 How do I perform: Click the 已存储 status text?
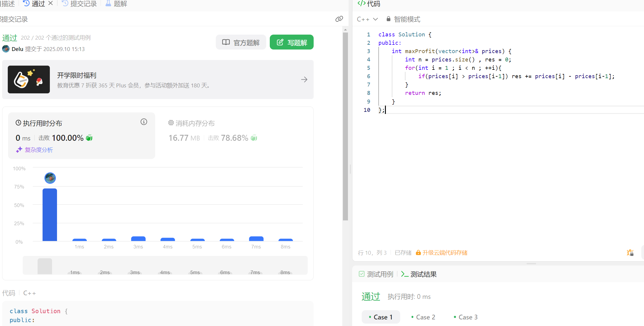[403, 253]
